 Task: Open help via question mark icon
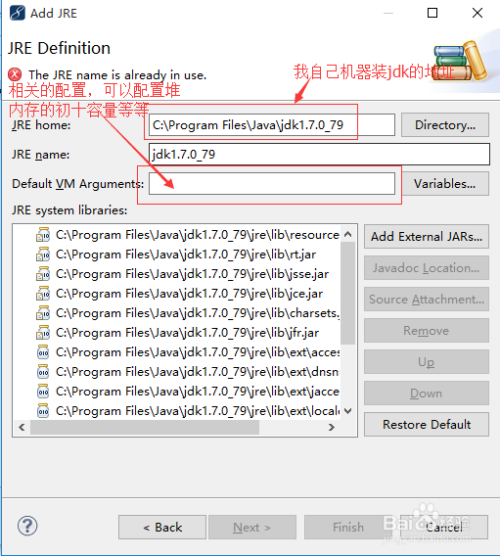(27, 526)
